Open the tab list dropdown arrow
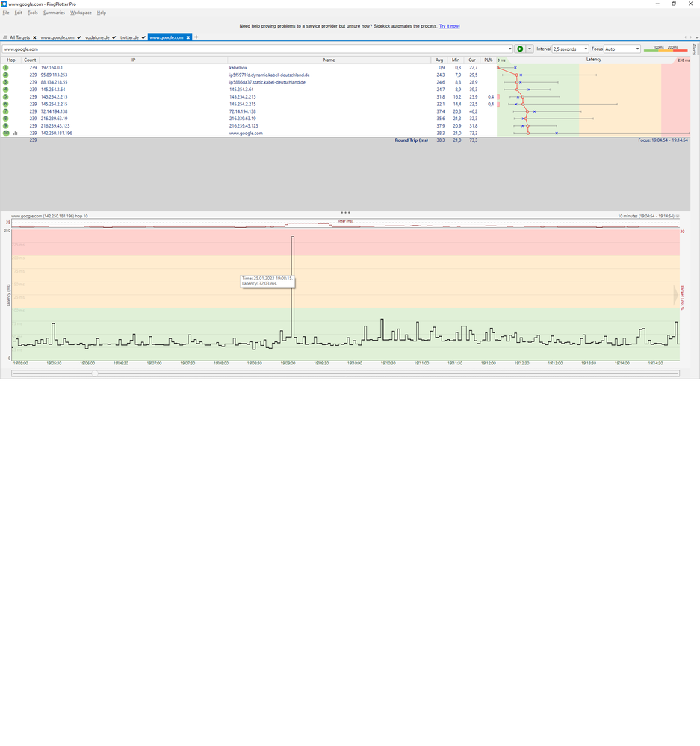The image size is (700, 746). [x=697, y=37]
